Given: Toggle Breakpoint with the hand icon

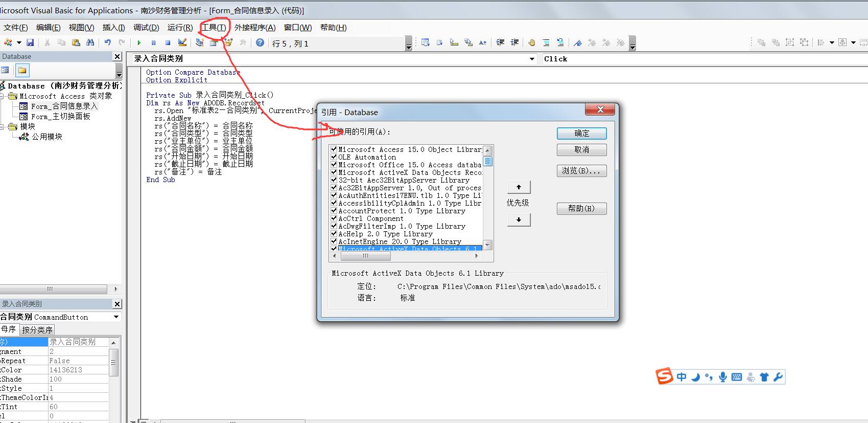Looking at the screenshot, I should [x=532, y=42].
